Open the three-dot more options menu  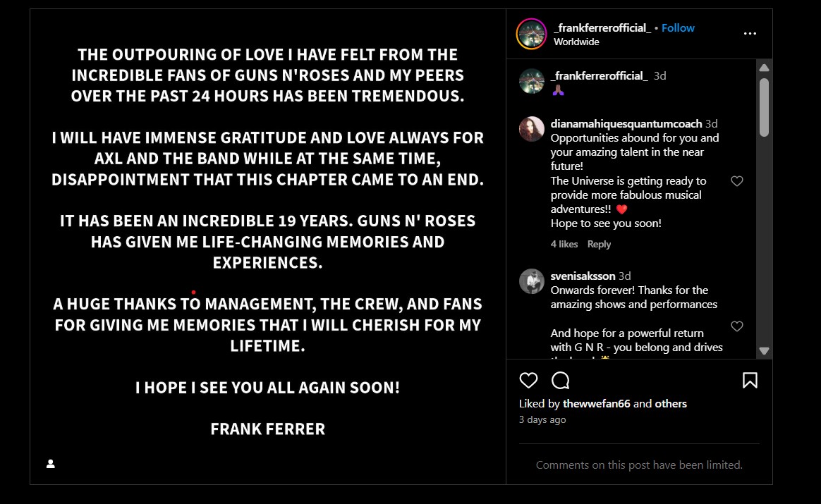tap(750, 34)
